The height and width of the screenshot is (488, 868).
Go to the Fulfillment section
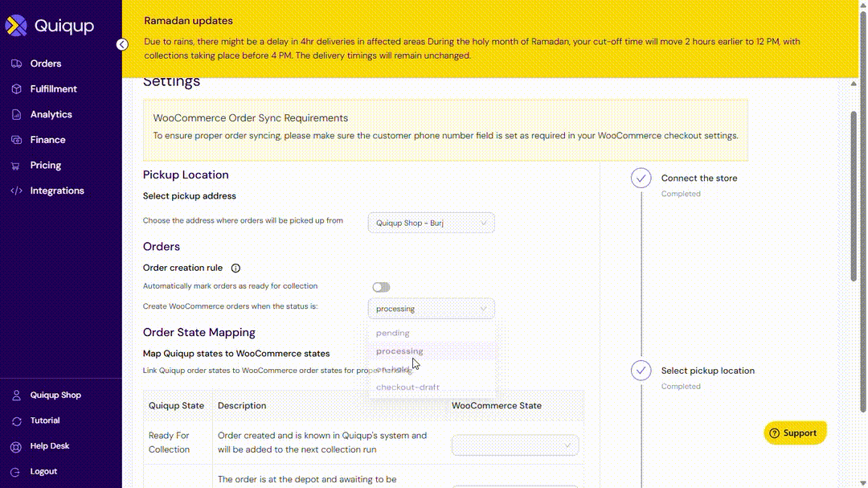tap(54, 89)
